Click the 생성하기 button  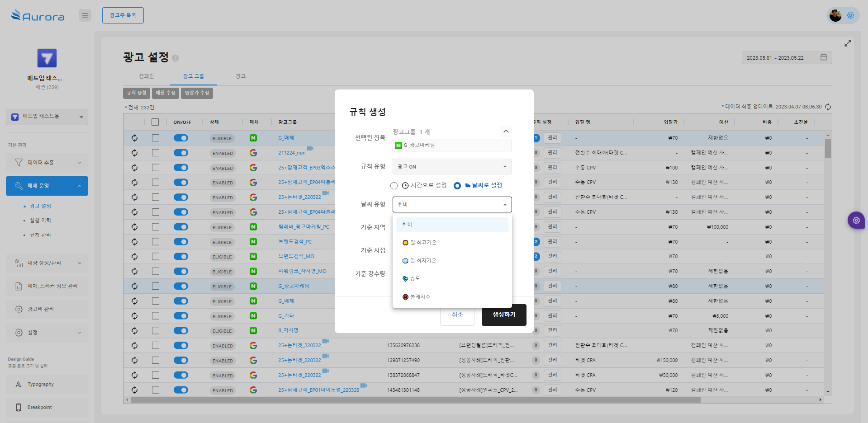503,315
